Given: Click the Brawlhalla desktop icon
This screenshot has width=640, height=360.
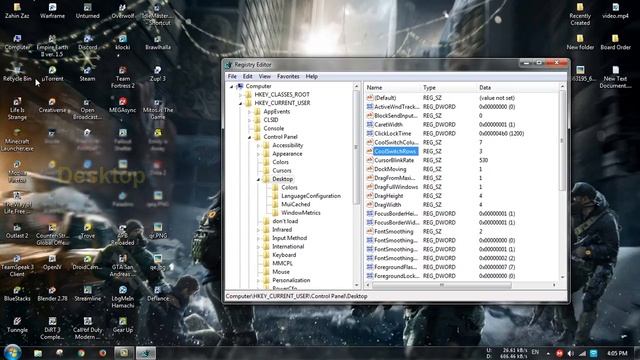Looking at the screenshot, I should pos(158,42).
